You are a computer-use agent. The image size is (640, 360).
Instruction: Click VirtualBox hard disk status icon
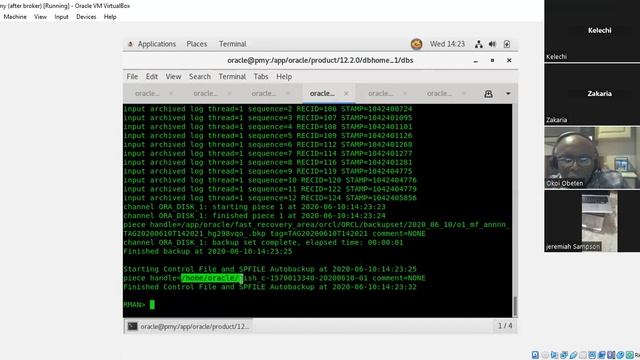click(535, 355)
